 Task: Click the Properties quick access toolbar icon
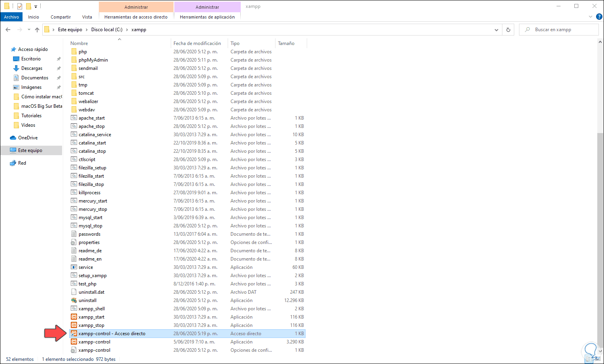pyautogui.click(x=20, y=6)
